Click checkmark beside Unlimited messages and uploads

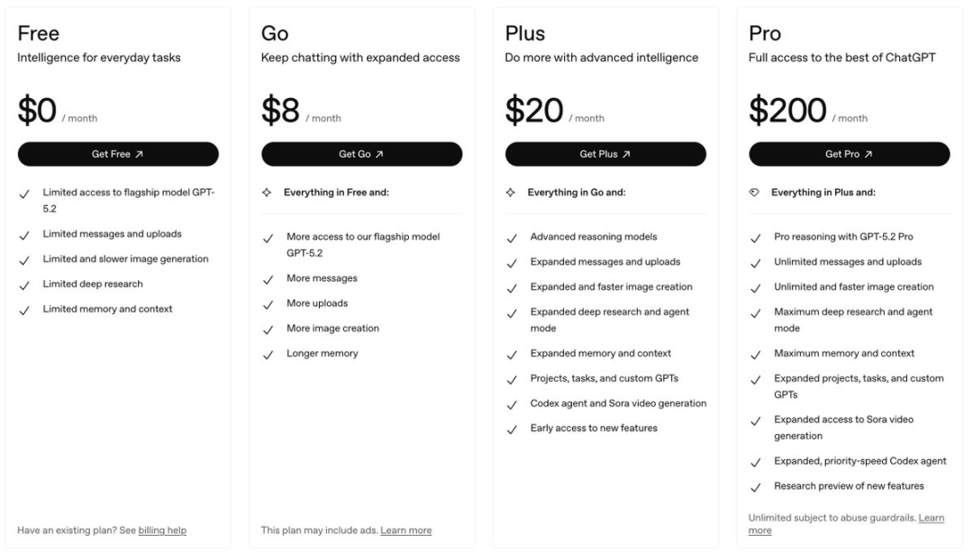756,263
